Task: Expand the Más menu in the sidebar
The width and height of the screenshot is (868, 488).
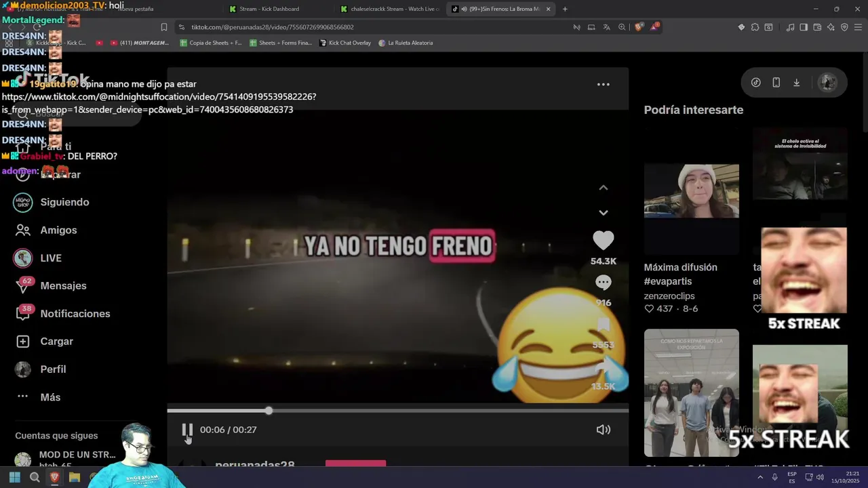Action: click(x=50, y=397)
